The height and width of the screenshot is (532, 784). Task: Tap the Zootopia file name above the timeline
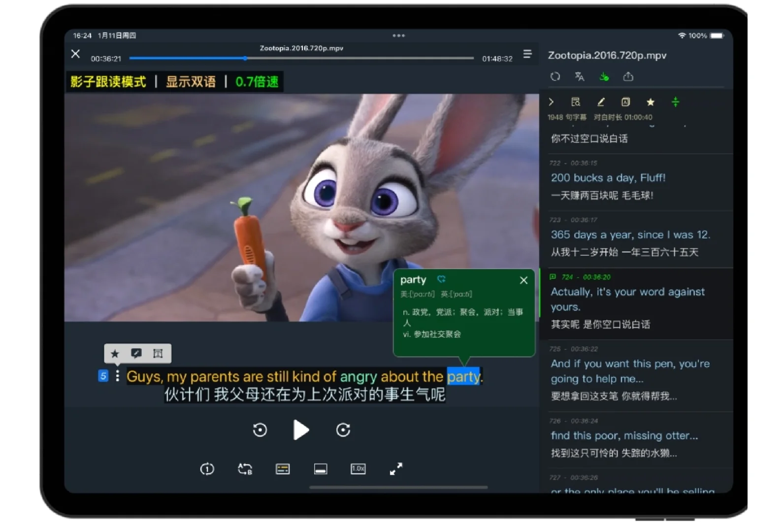301,48
